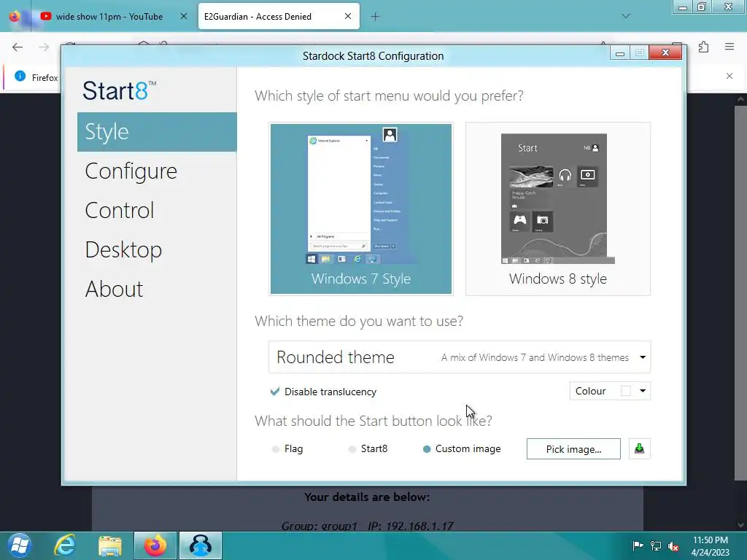747x560 pixels.
Task: Choose the Windows 8 style start menu
Action: [558, 209]
